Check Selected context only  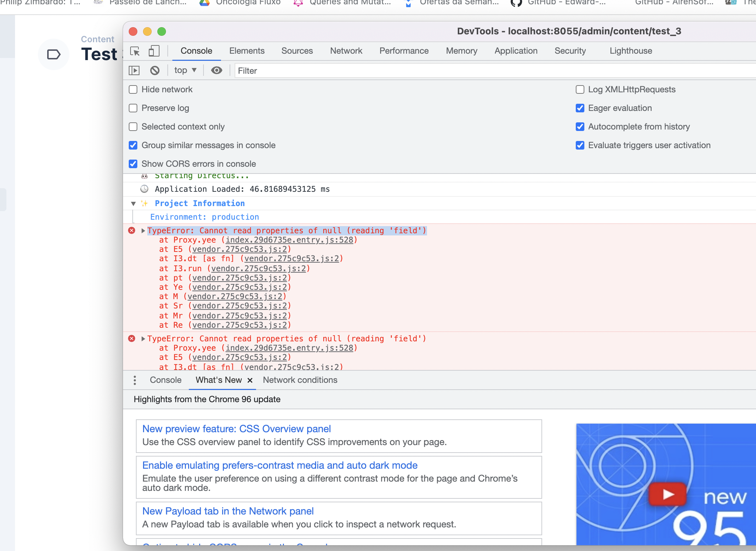pyautogui.click(x=133, y=127)
